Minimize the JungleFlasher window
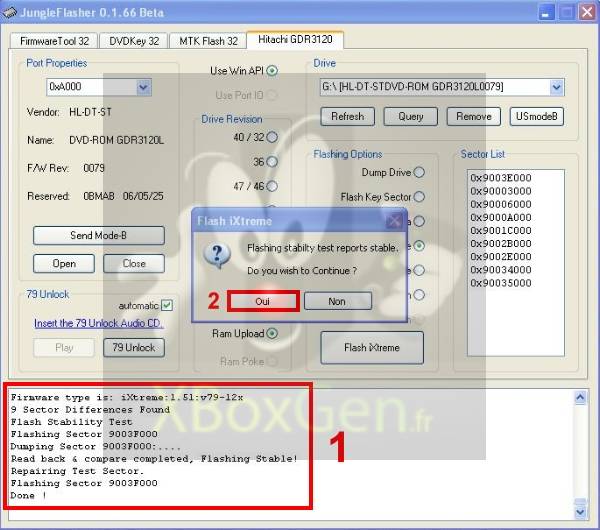Screen dimensions: 600x530 pyautogui.click(x=546, y=12)
